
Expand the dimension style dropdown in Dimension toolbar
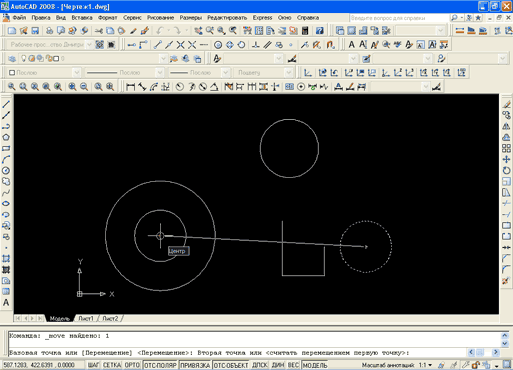point(425,87)
